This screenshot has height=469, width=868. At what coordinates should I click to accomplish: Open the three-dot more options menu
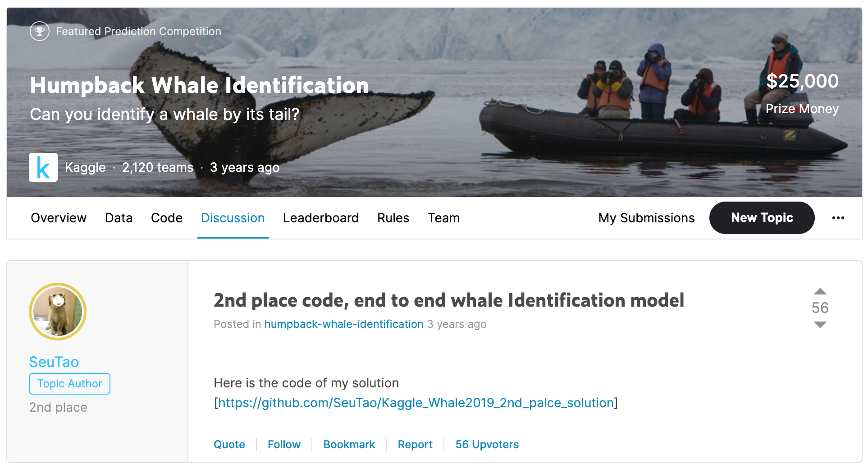click(838, 218)
